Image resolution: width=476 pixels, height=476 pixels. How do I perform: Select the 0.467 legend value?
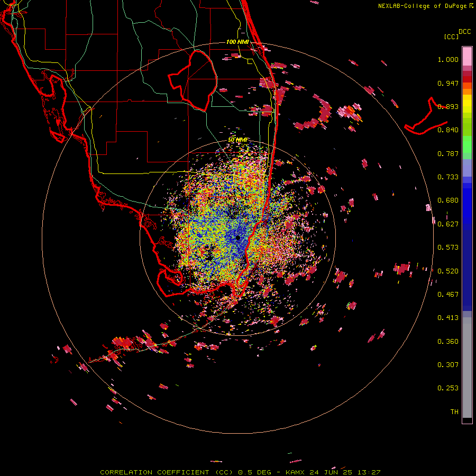[x=448, y=295]
